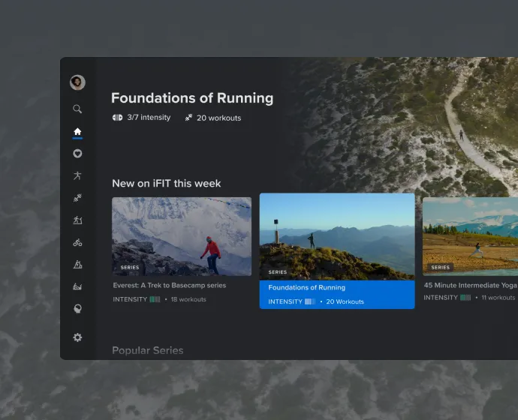Viewport: 518px width, 420px height.
Task: Open the treadmill category icon
Action: (x=77, y=220)
